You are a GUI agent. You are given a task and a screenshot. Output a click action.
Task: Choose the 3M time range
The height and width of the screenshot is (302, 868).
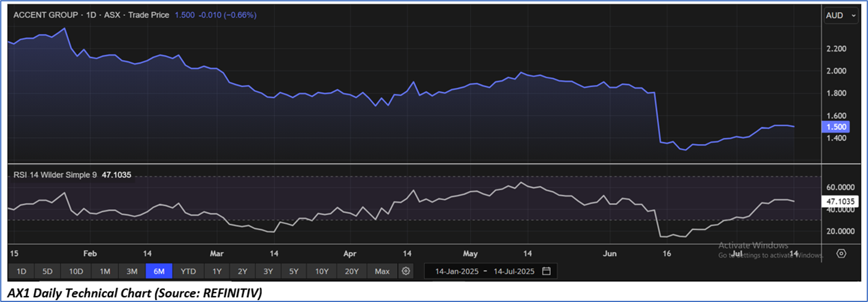(x=132, y=271)
